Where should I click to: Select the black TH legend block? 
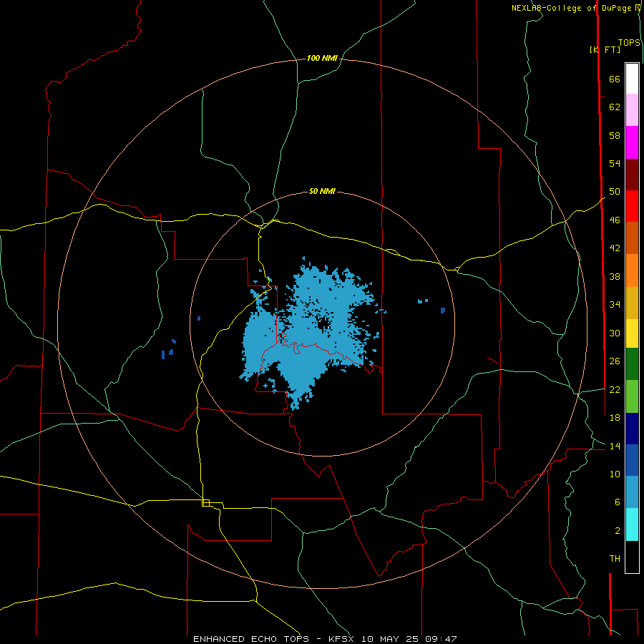coord(632,557)
